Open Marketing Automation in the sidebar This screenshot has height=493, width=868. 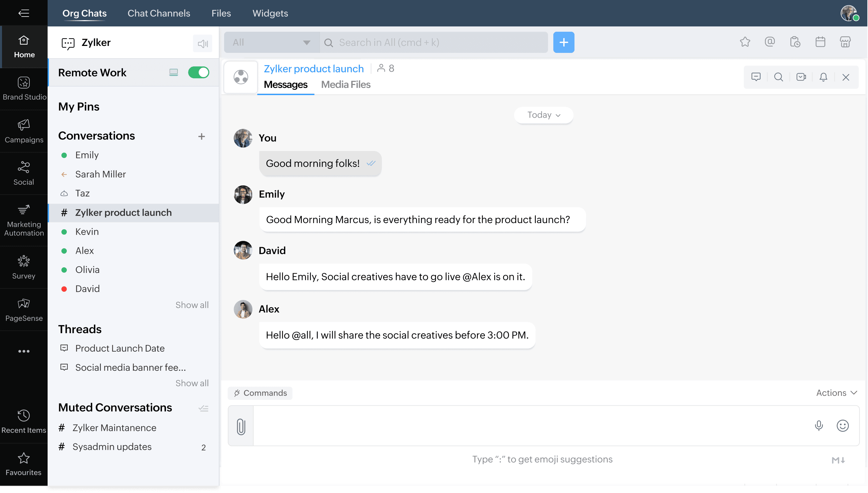[24, 220]
